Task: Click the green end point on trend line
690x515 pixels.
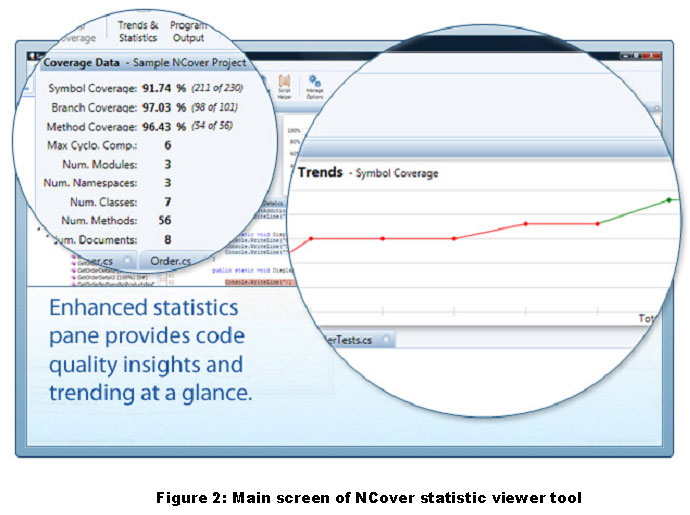Action: click(x=670, y=200)
